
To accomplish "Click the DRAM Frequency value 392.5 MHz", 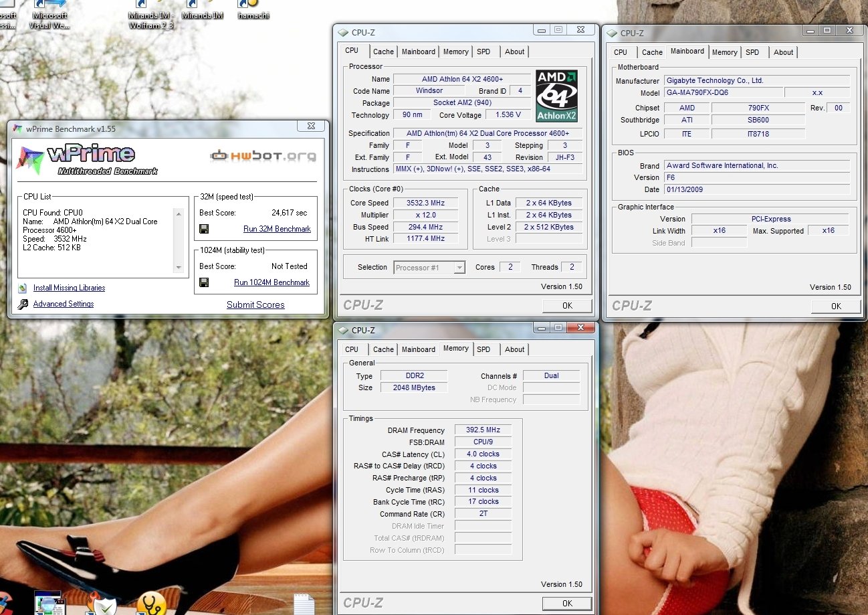I will [483, 430].
